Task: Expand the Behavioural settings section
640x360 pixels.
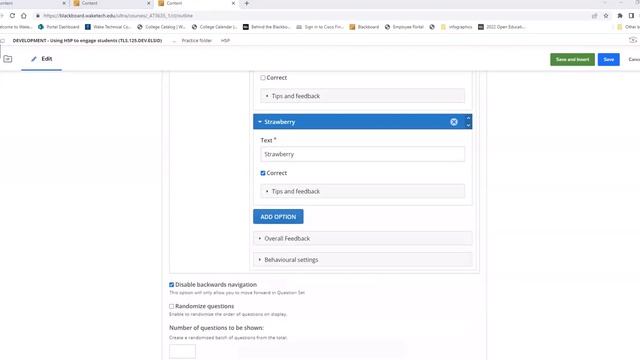Action: (x=362, y=260)
